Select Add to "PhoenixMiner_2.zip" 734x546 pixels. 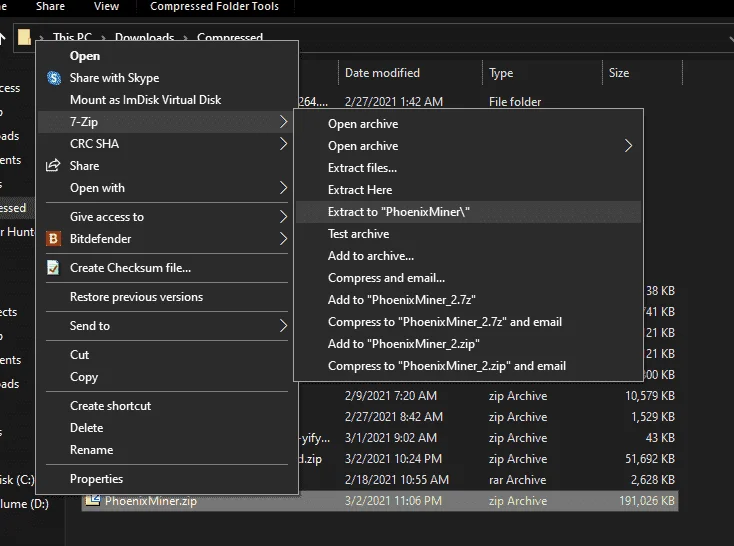(469, 344)
